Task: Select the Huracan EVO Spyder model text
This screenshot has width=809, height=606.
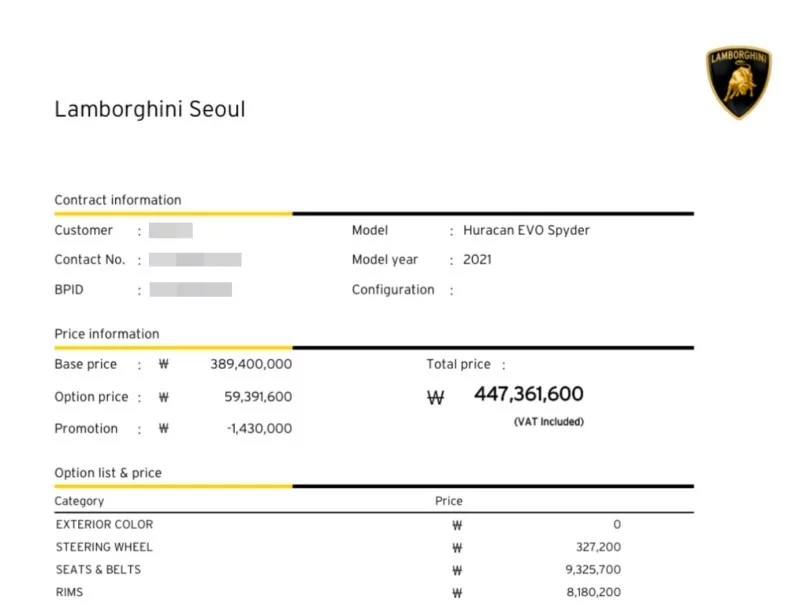Action: (x=526, y=231)
